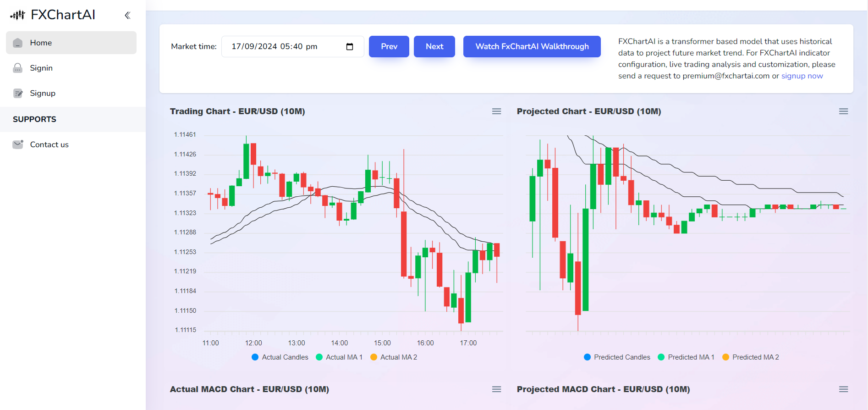Toggle Actual Candles series in legend

coord(280,357)
